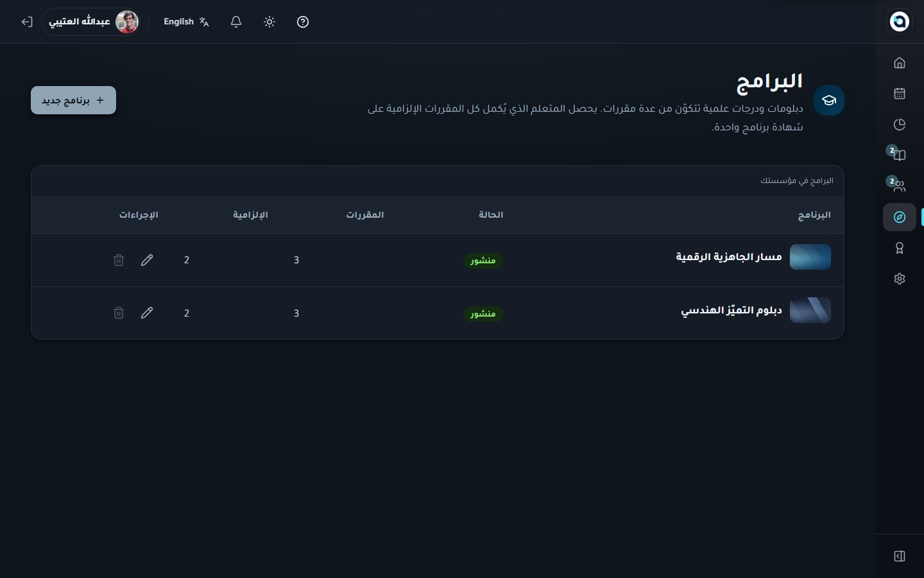Click the المقررات column header
The image size is (924, 578).
[x=365, y=215]
